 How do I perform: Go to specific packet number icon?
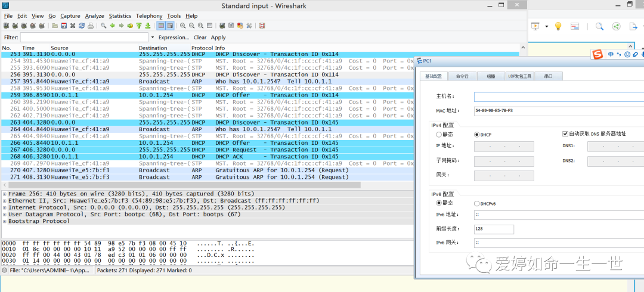130,26
